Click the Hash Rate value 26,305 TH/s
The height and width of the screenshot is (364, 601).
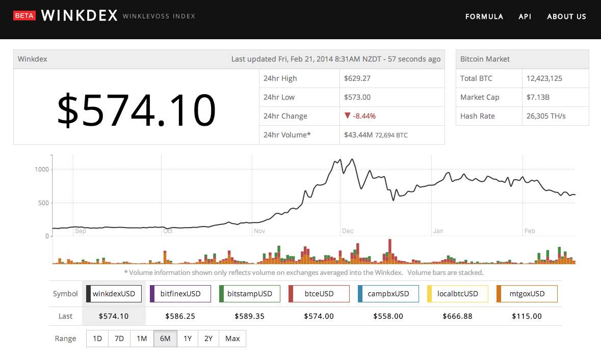point(546,116)
